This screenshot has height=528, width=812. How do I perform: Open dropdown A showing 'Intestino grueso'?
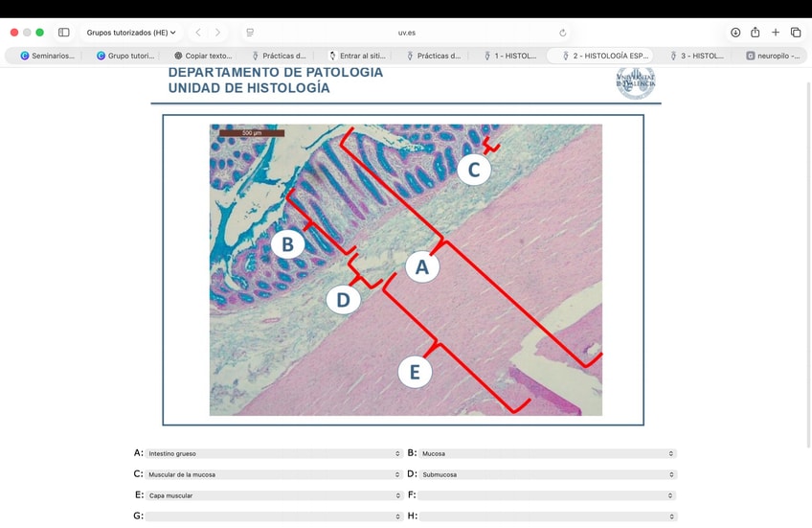(x=274, y=453)
